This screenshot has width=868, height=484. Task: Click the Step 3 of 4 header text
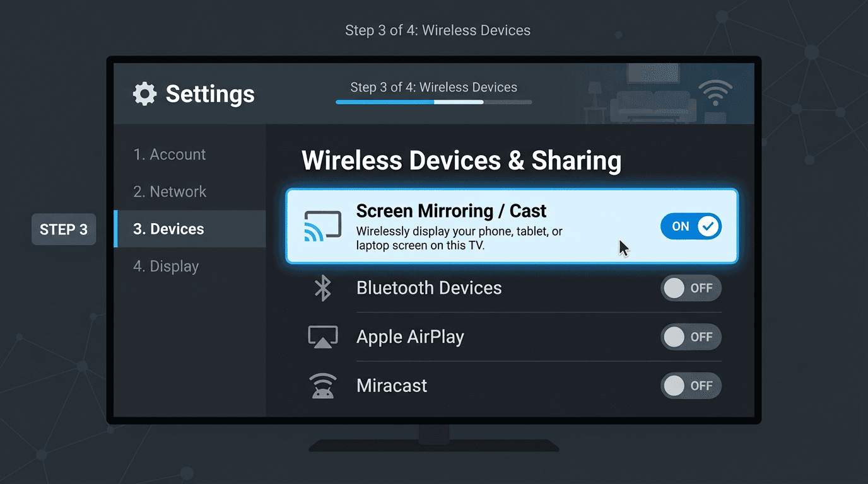pos(433,87)
